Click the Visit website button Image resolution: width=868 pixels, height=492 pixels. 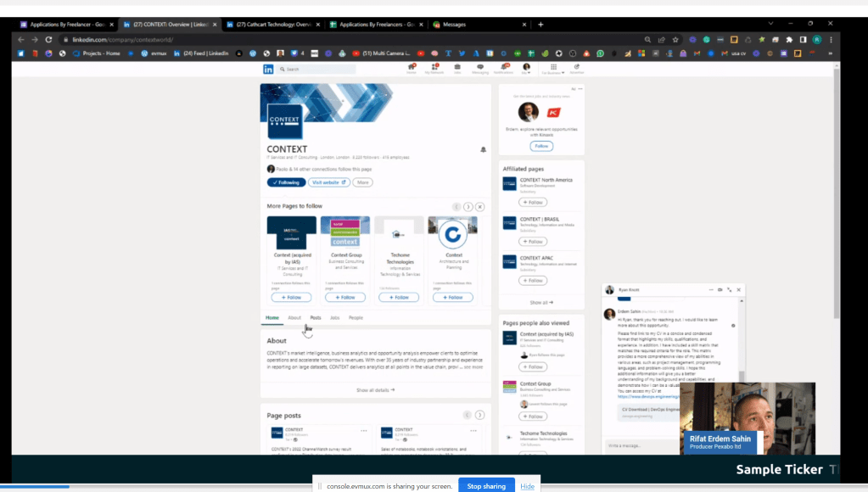point(329,182)
